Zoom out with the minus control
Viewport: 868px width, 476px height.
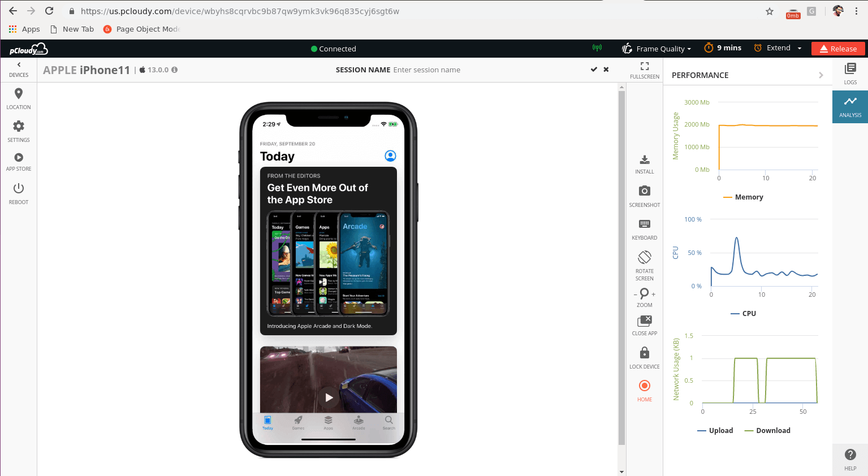[635, 294]
